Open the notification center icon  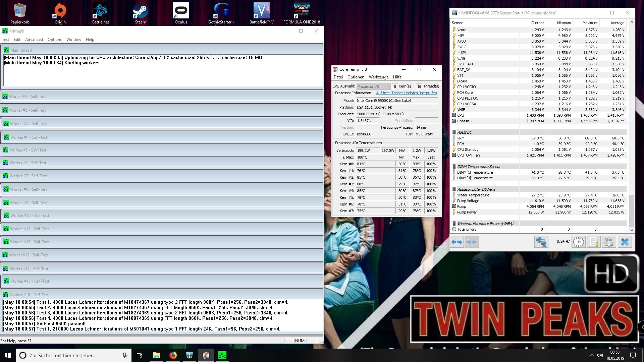[x=633, y=355]
